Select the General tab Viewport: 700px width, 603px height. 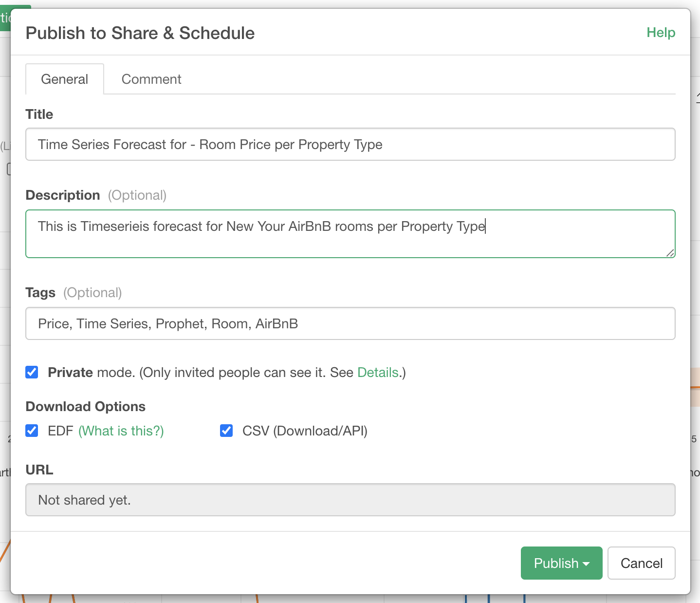click(x=65, y=79)
